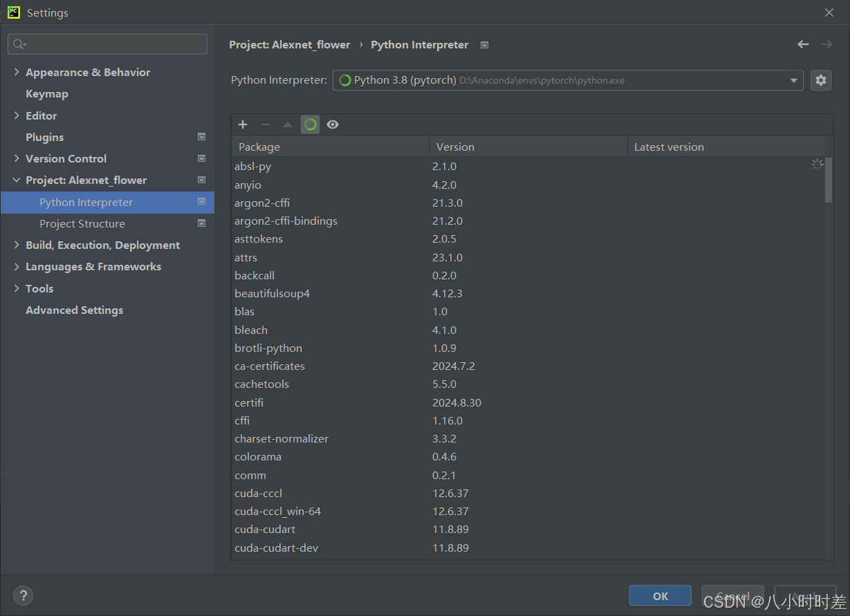Select the certifi package row
This screenshot has height=616, width=850.
(x=528, y=402)
